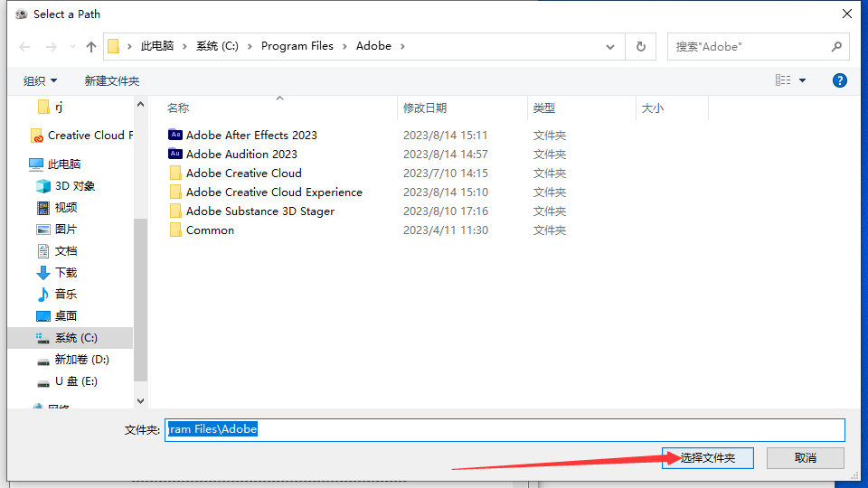This screenshot has width=868, height=488.
Task: Open the Adobe Audition 2023 folder
Action: click(241, 154)
